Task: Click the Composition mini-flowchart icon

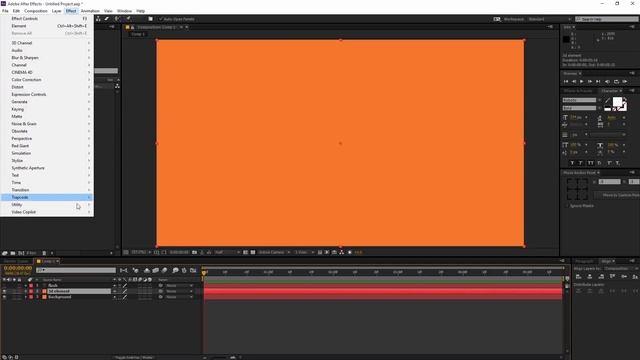Action: [124, 270]
